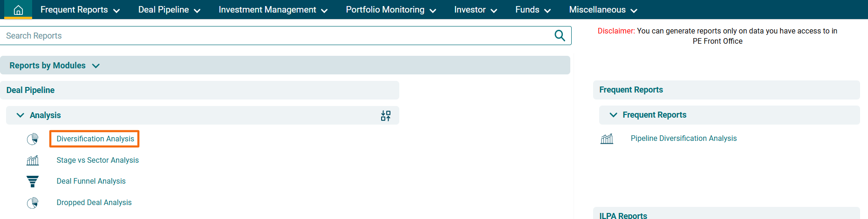The width and height of the screenshot is (868, 219).
Task: Collapse the Analysis section
Action: [21, 115]
